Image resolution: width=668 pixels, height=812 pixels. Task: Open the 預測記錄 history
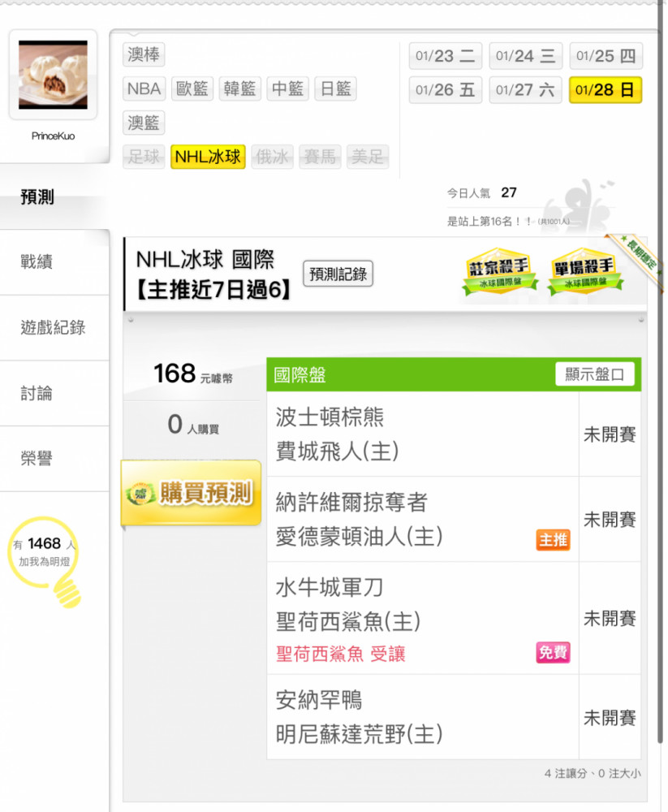tap(338, 274)
